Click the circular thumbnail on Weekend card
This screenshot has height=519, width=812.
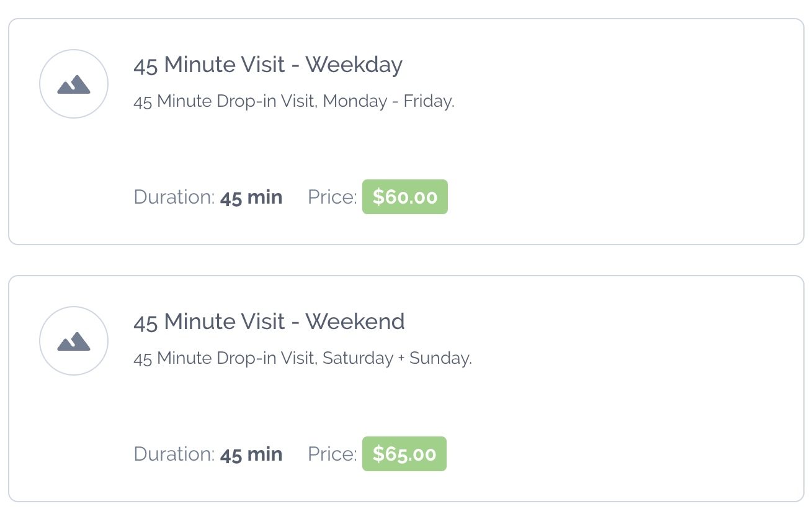tap(74, 341)
